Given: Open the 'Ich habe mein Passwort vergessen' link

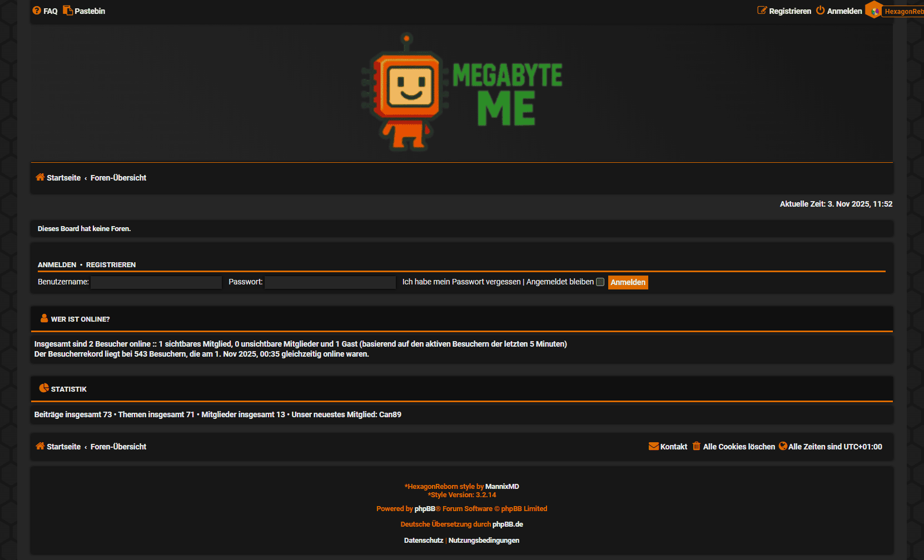Looking at the screenshot, I should point(461,282).
